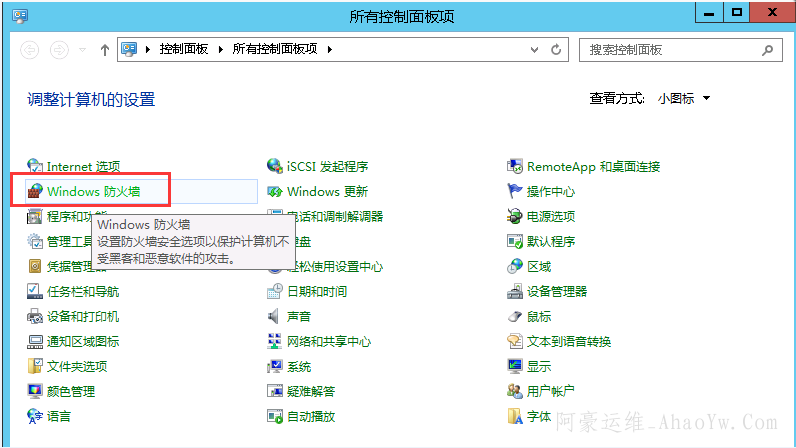Click the 所有控制面板项 breadcrumb segment

275,49
